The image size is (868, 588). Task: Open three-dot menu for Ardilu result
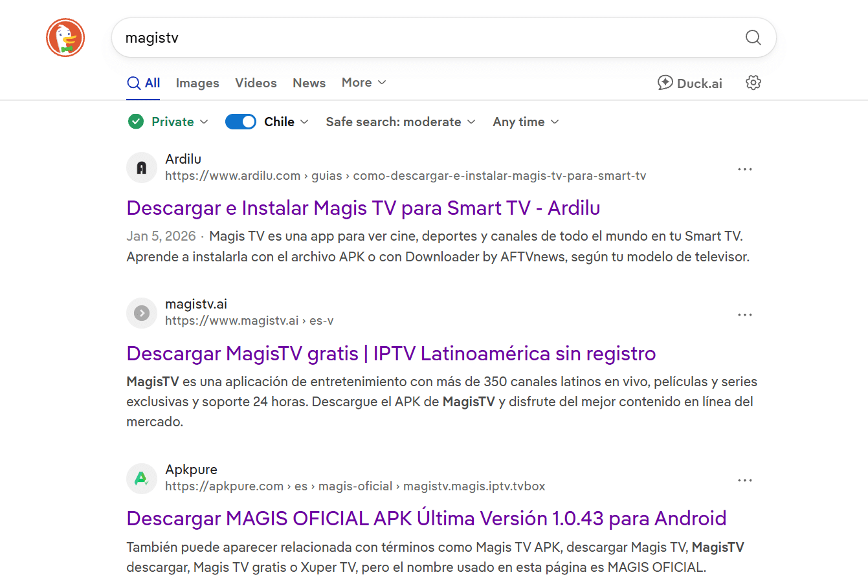[x=745, y=169]
